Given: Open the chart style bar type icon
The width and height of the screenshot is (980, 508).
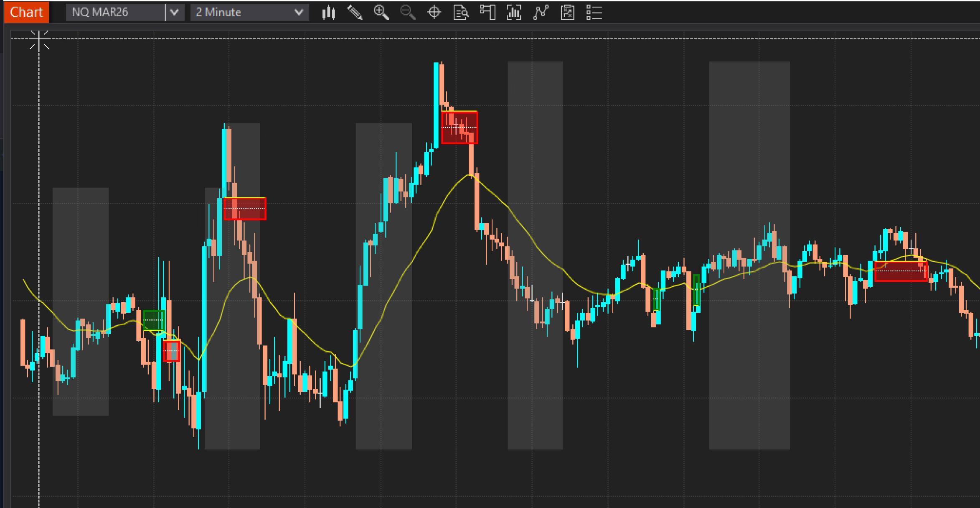Looking at the screenshot, I should [x=329, y=13].
